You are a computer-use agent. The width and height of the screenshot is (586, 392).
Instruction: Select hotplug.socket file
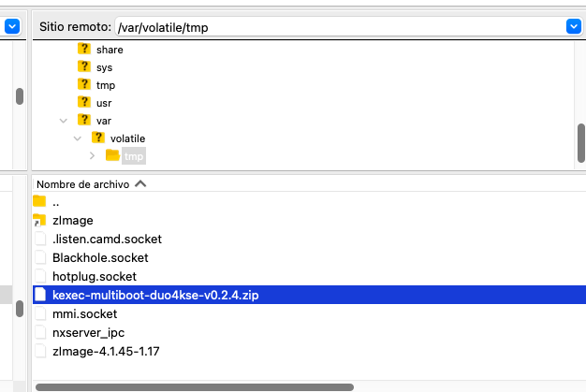[95, 276]
